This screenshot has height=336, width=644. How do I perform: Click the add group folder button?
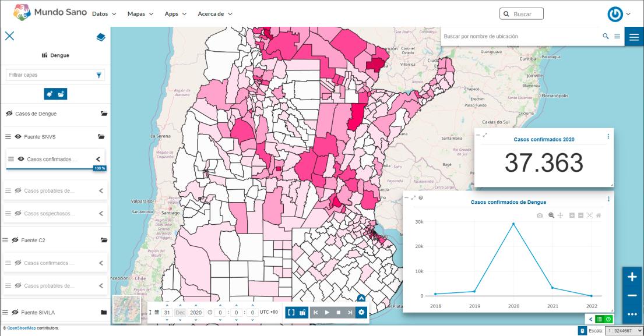61,94
